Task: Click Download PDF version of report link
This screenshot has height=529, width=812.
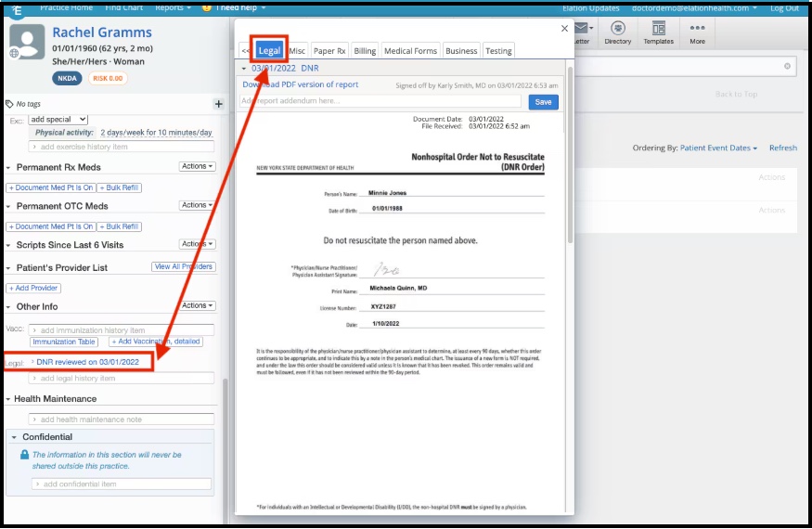Action: pyautogui.click(x=301, y=84)
